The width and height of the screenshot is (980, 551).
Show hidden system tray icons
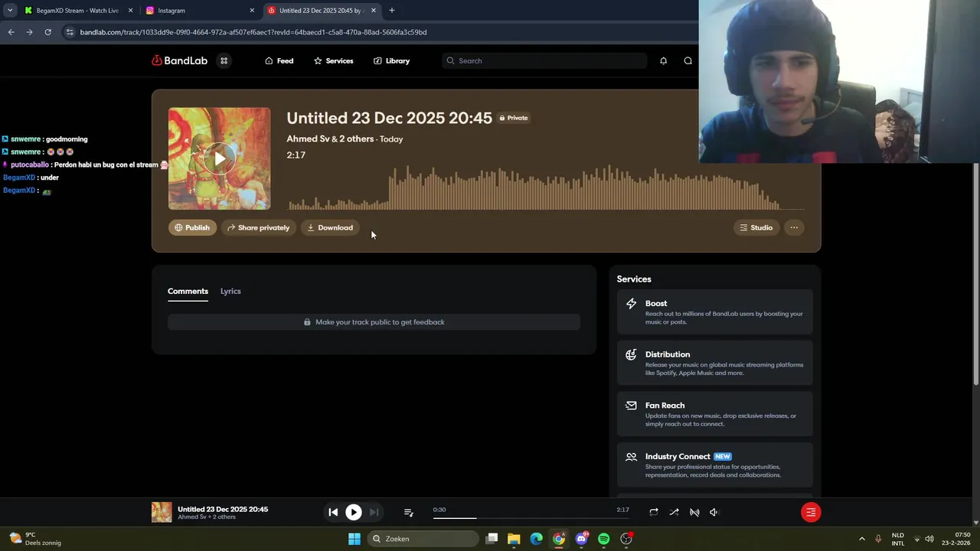pyautogui.click(x=861, y=539)
